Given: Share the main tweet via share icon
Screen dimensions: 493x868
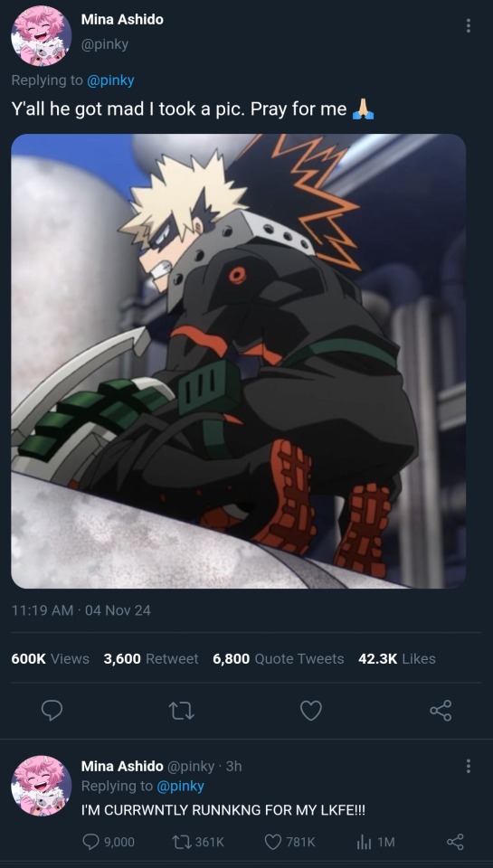Looking at the screenshot, I should pos(441,711).
